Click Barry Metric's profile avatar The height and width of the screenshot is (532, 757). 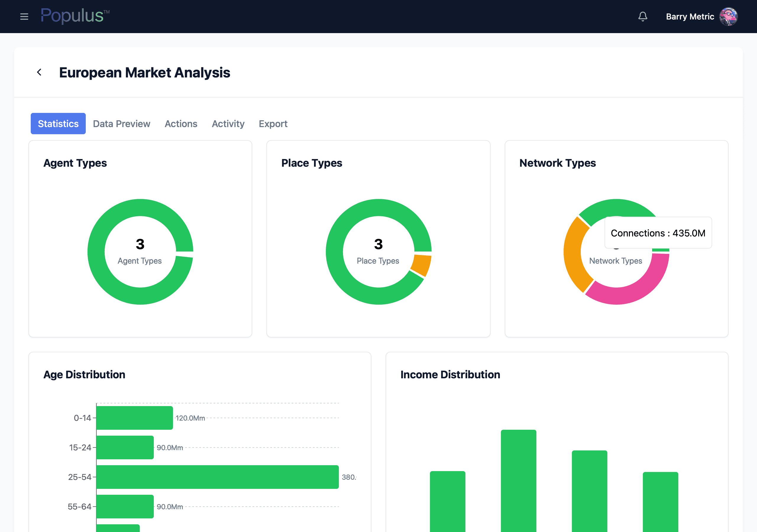(728, 17)
